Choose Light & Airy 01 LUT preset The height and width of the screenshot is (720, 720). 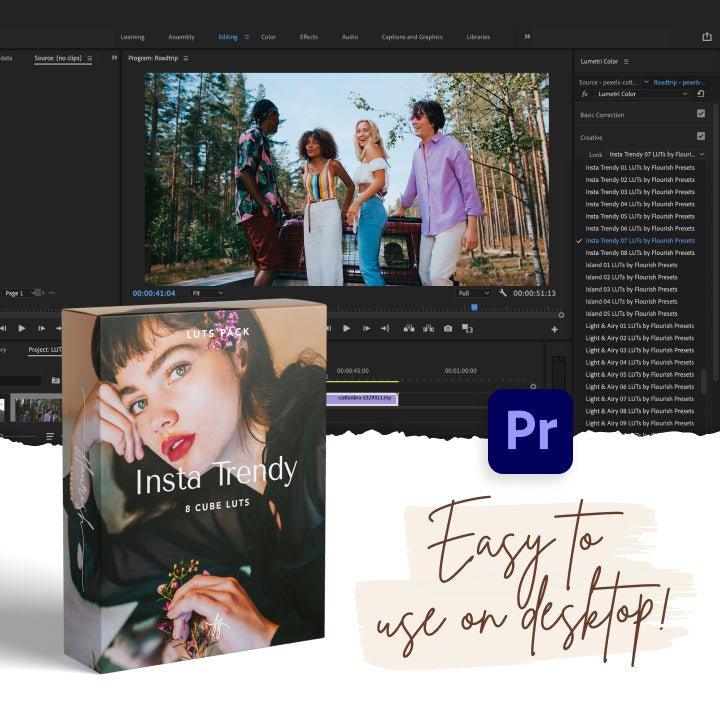pyautogui.click(x=640, y=326)
